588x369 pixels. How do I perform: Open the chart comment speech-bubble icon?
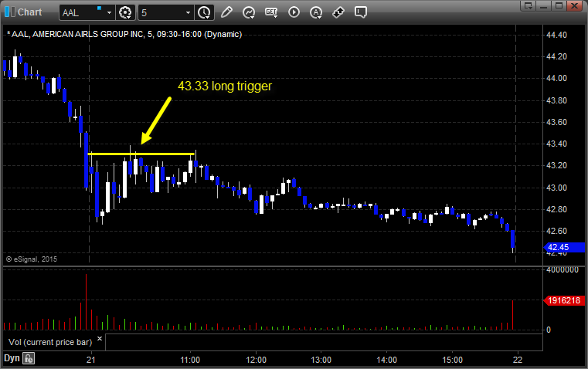coord(360,12)
